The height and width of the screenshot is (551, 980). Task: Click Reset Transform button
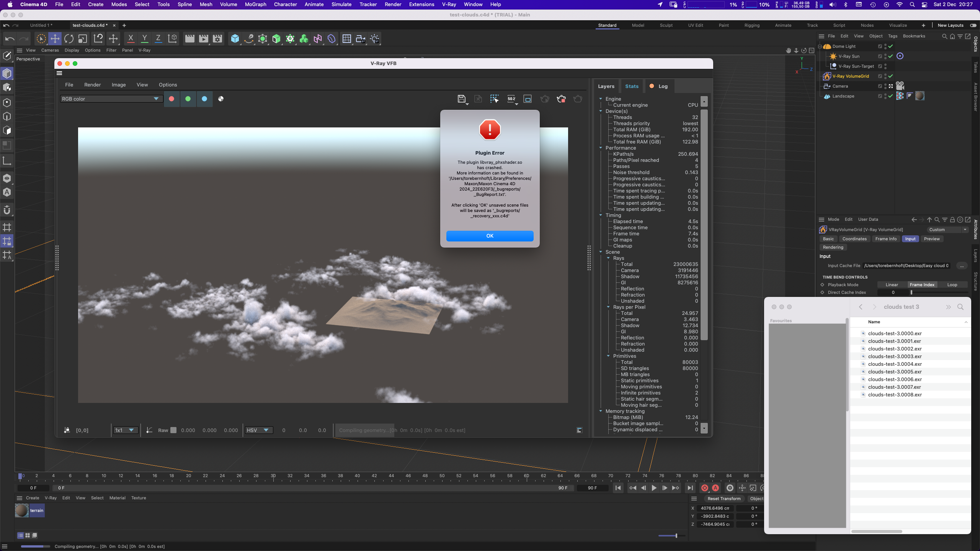coord(724,499)
